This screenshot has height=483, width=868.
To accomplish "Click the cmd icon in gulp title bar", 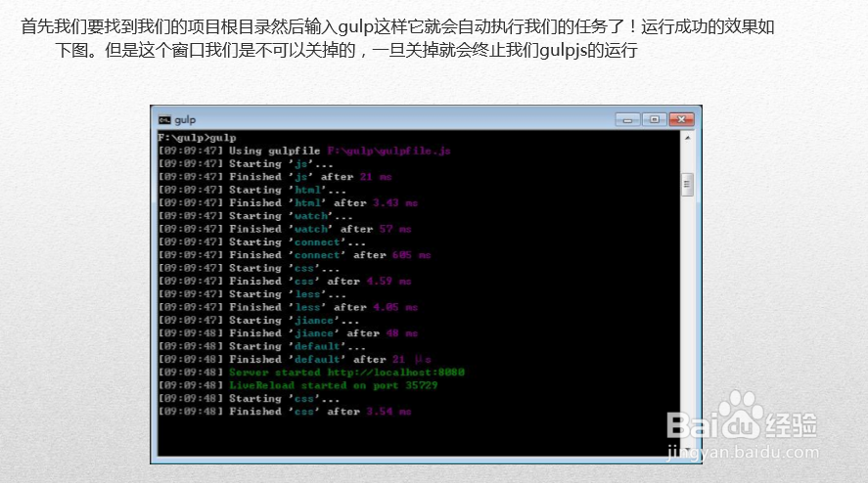I will click(164, 119).
